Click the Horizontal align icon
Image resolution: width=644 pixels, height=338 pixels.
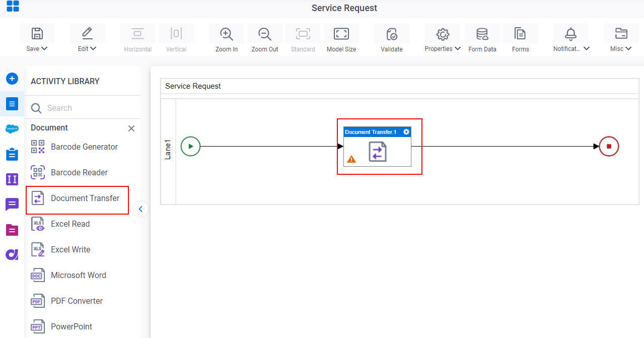137,33
